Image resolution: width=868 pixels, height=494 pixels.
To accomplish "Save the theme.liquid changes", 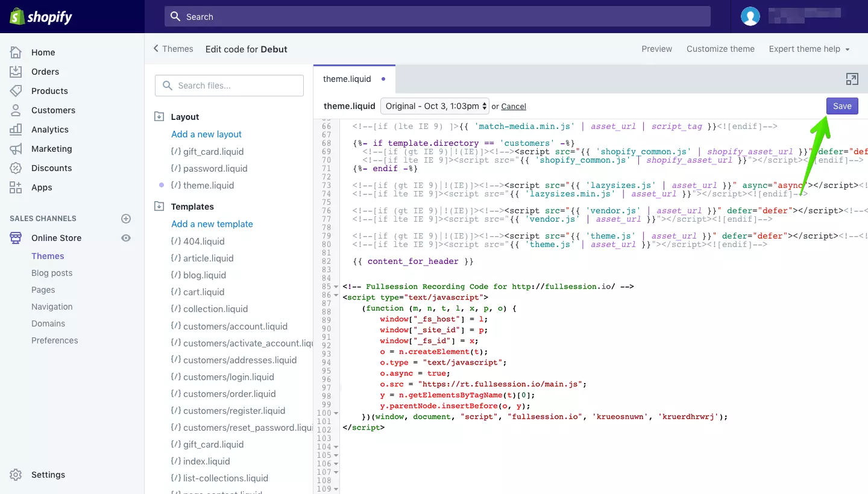I will pyautogui.click(x=842, y=106).
